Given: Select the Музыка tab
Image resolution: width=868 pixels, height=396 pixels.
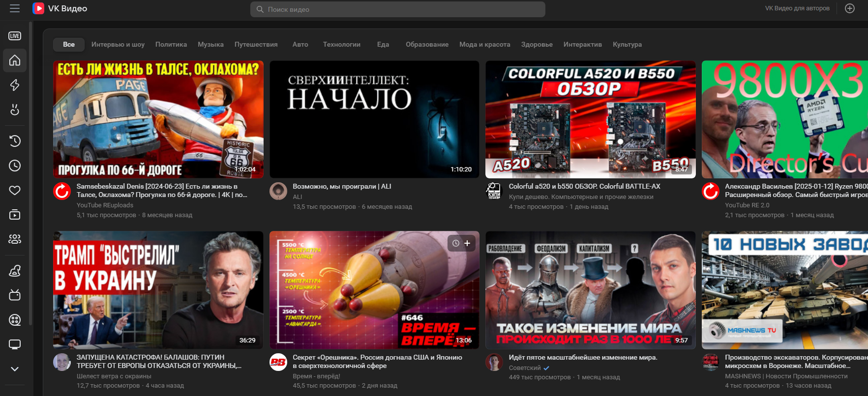Looking at the screenshot, I should coord(210,44).
